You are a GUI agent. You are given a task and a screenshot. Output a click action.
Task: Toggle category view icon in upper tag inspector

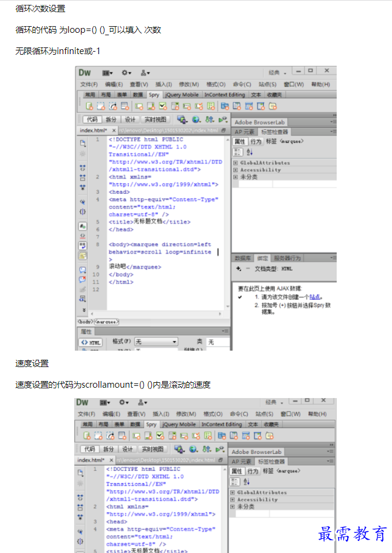click(238, 152)
